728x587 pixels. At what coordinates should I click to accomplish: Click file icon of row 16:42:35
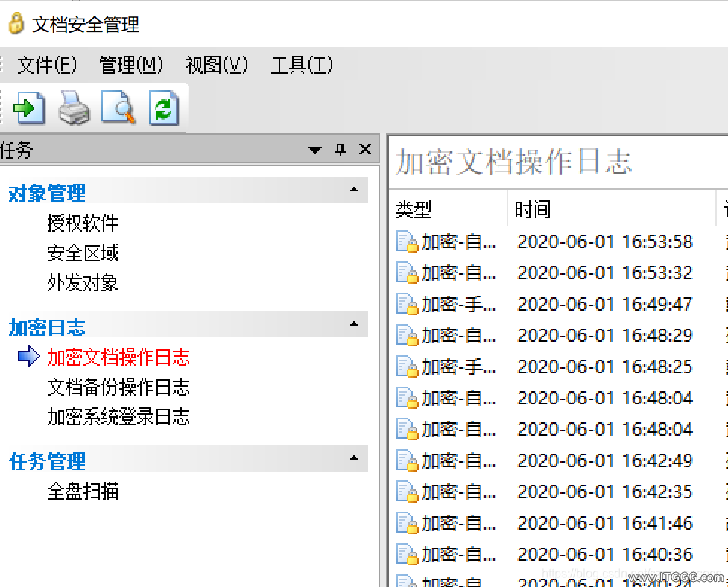407,492
